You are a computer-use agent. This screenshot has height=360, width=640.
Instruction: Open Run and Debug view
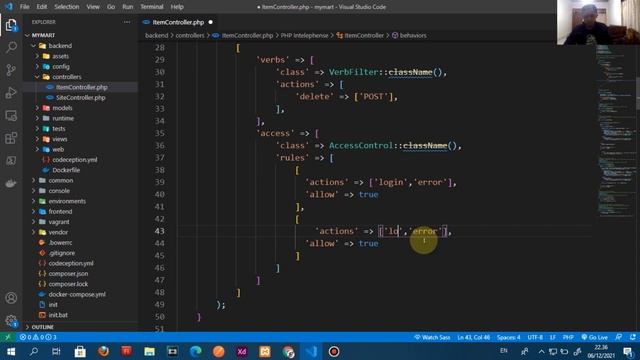(11, 93)
